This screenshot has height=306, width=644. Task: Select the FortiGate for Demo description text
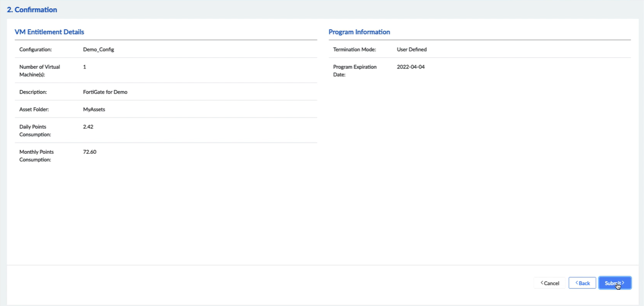105,92
